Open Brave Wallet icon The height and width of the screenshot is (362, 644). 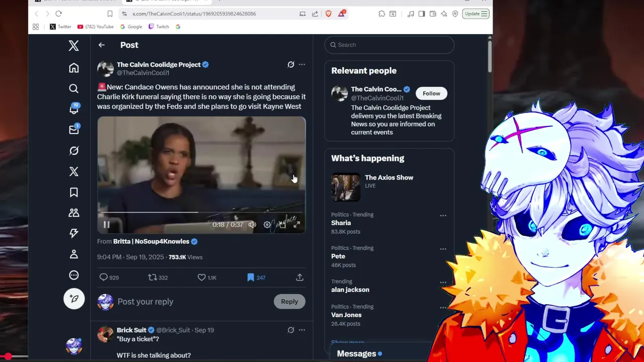click(x=433, y=14)
